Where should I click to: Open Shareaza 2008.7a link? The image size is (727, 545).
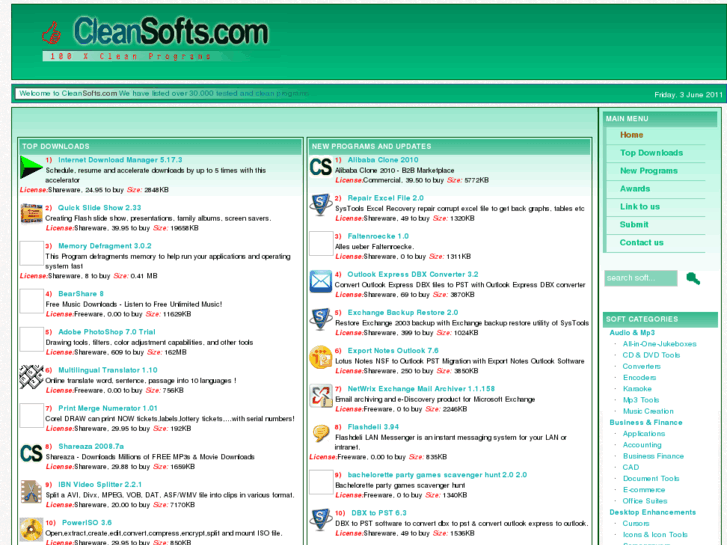[x=91, y=446]
